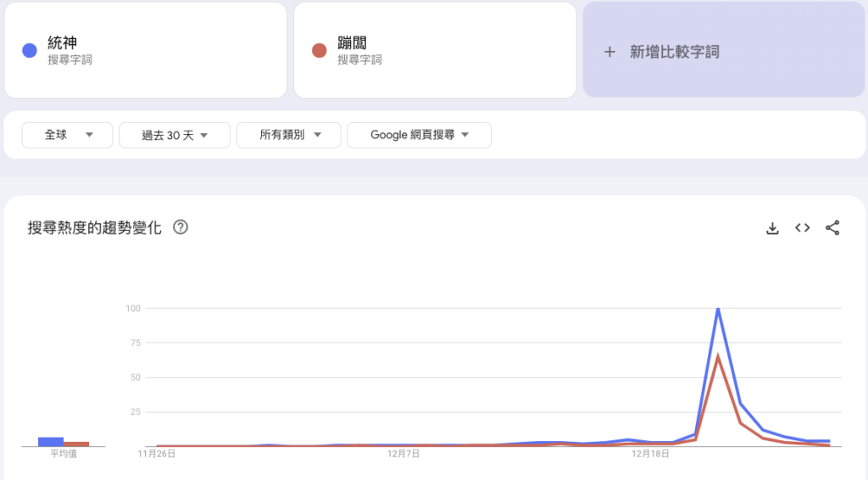Expand the 所有類別 category filter
Screen dimensions: 868x480
click(x=288, y=135)
